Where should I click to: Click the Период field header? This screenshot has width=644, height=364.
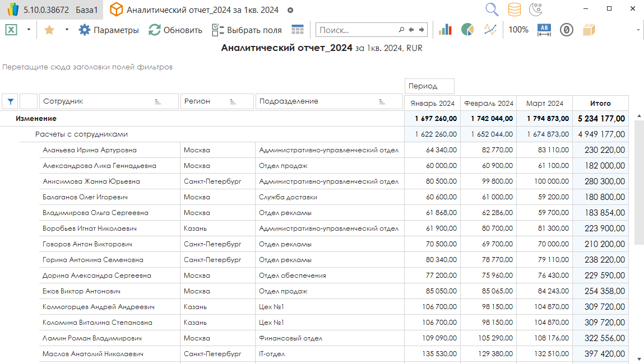click(429, 86)
